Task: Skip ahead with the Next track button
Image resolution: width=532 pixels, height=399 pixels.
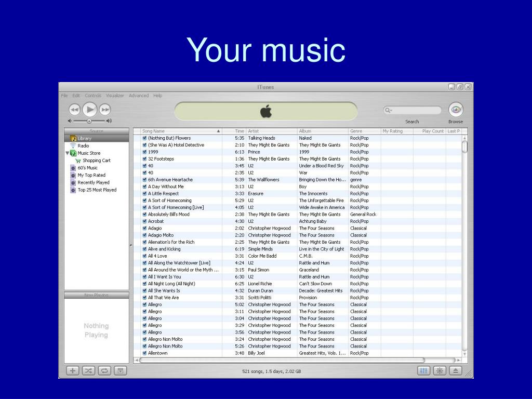Action: 105,110
